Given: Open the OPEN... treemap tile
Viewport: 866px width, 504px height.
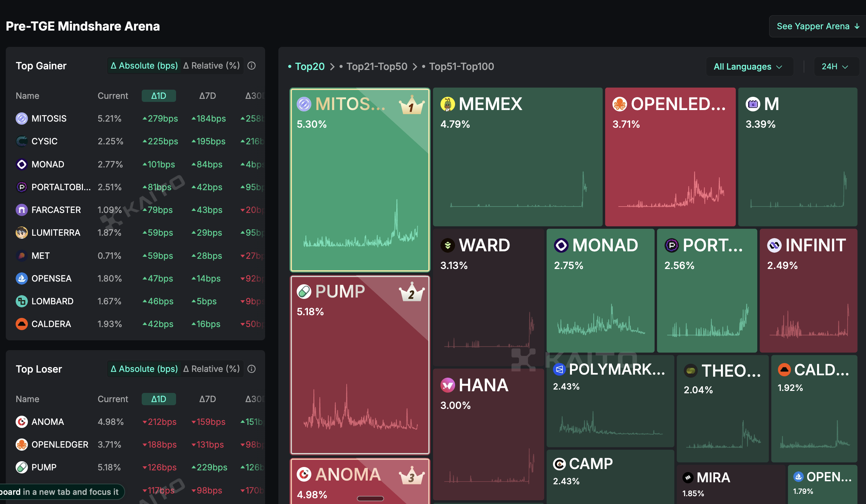Looking at the screenshot, I should [x=822, y=484].
